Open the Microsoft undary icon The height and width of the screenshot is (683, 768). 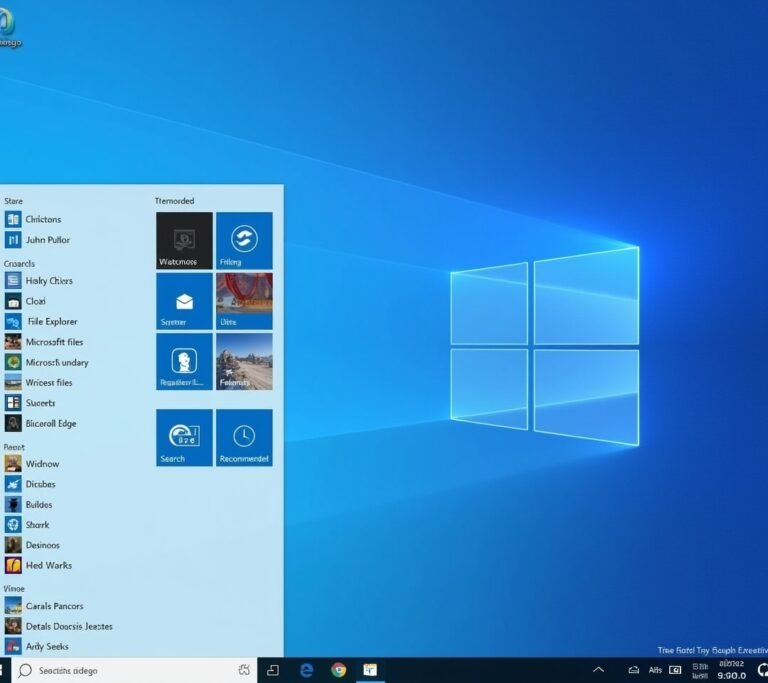[x=13, y=362]
